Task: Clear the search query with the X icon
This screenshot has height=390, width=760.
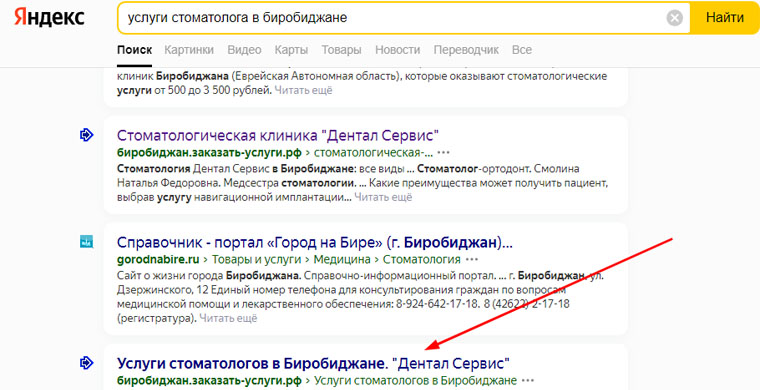Action: pyautogui.click(x=674, y=18)
